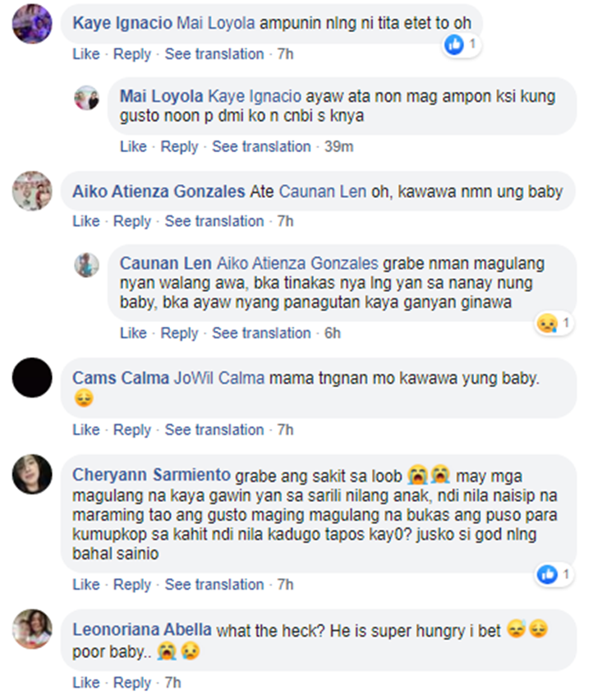Open Mai Loyola's small profile avatar
This screenshot has width=616, height=695.
[87, 98]
